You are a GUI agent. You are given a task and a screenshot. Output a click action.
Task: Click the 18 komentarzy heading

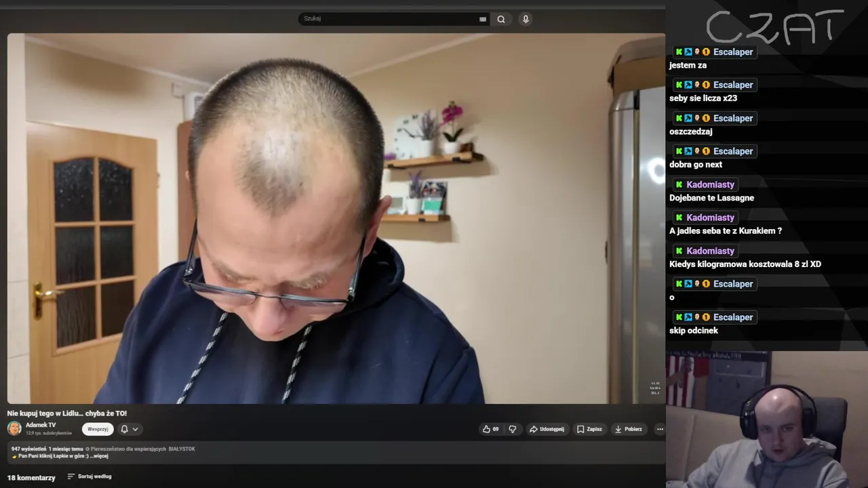[x=31, y=478]
